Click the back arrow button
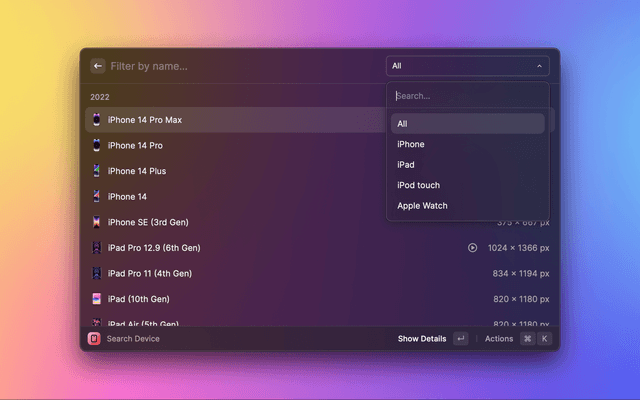 [x=98, y=66]
